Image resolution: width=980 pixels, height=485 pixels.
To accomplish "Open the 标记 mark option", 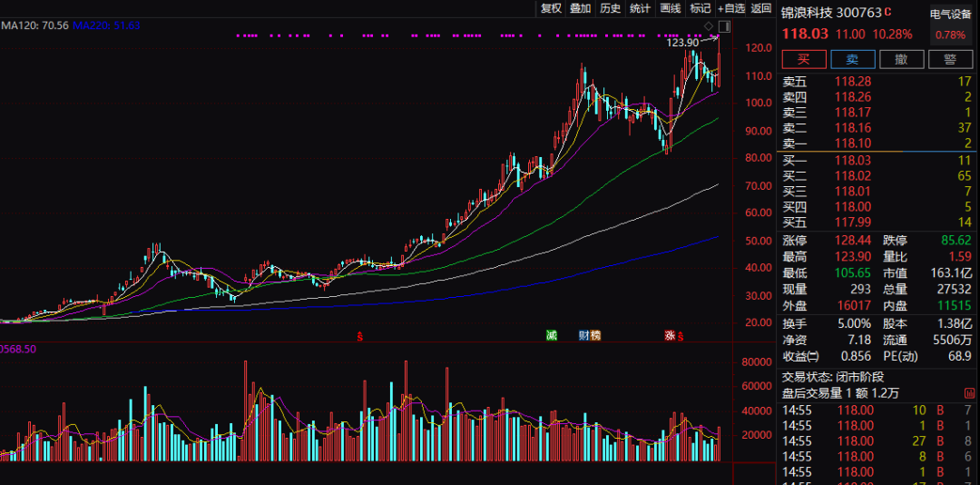I will [x=700, y=8].
